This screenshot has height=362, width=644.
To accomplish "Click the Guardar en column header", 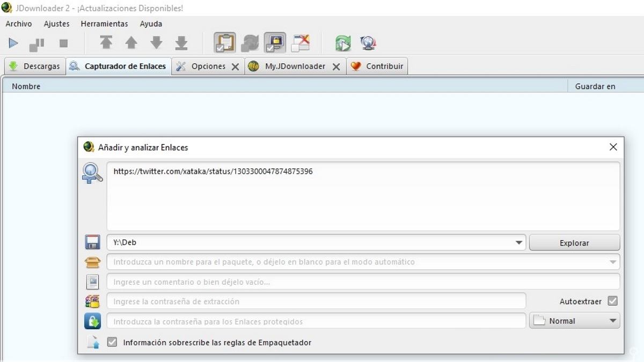I will click(x=606, y=86).
